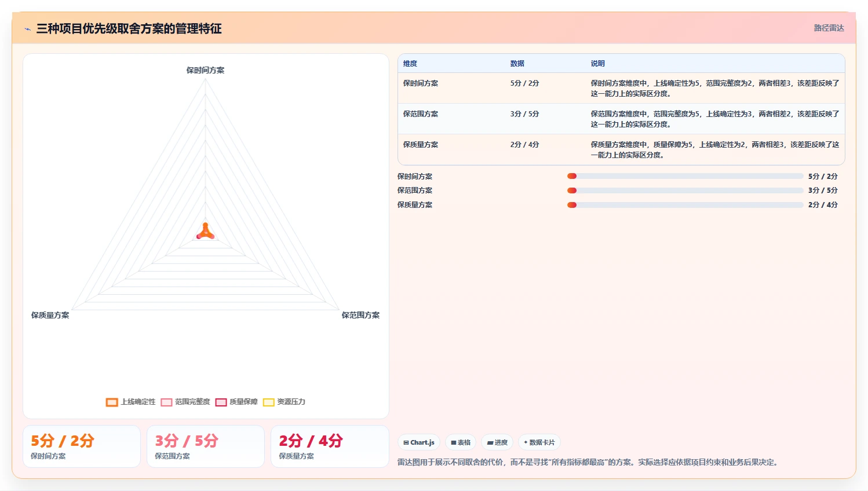Image resolution: width=868 pixels, height=491 pixels.
Task: Toggle the 范围完整度 legend entry
Action: click(x=185, y=402)
